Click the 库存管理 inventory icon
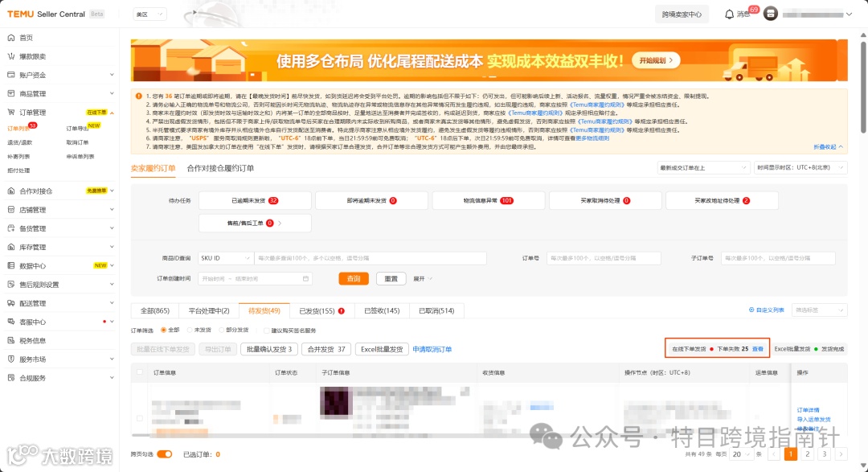Screen dimensions: 868x472 11,247
